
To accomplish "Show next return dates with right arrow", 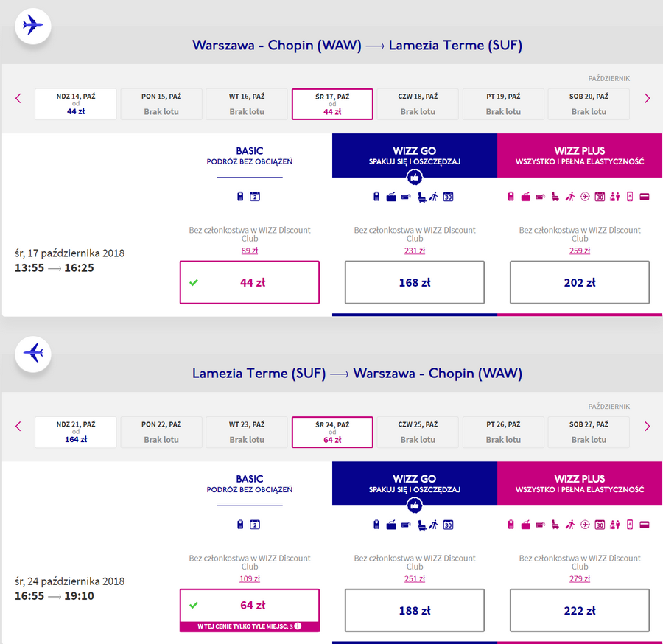I will tap(647, 426).
